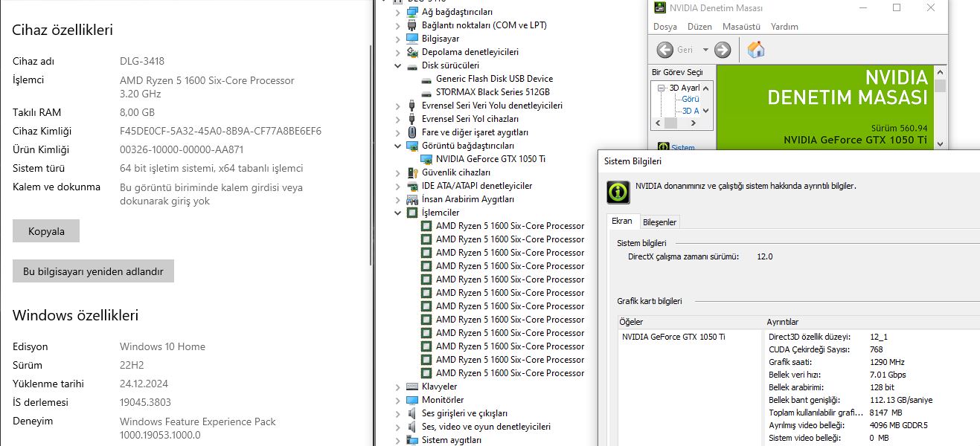
Task: Click the CUDA Çekirdeği Sayısı detail row
Action: click(x=872, y=349)
